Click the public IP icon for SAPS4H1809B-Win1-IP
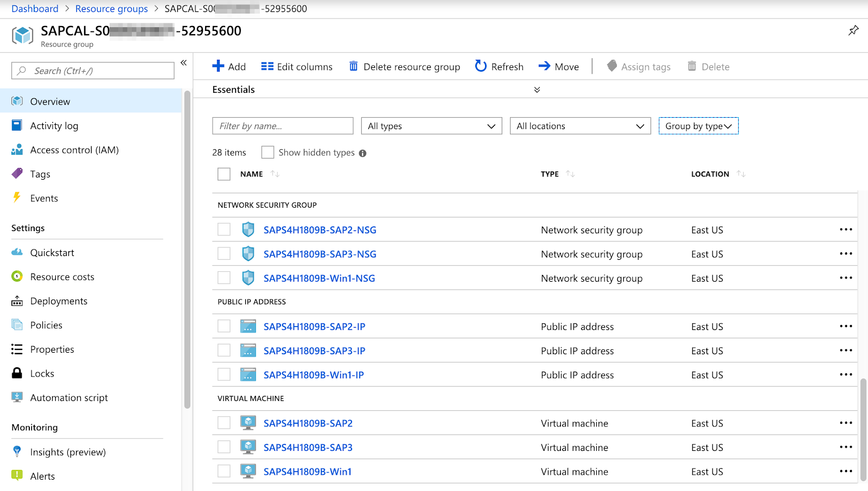 [248, 374]
